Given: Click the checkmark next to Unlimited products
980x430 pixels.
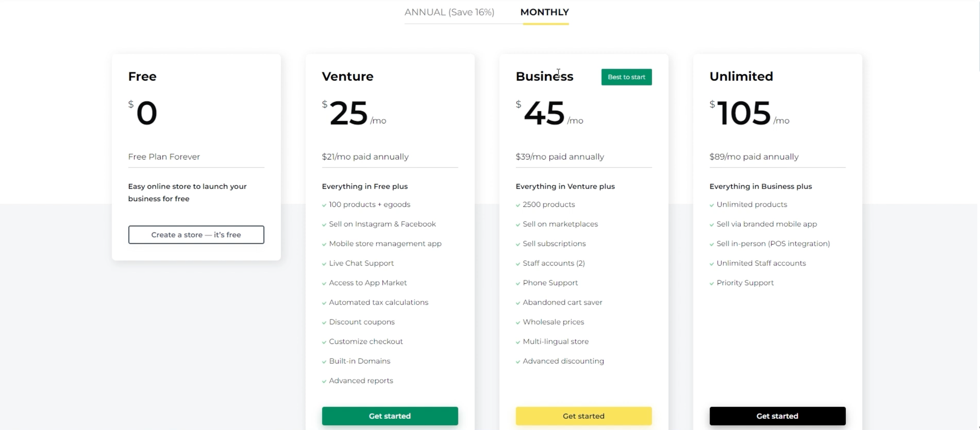Looking at the screenshot, I should (x=711, y=205).
